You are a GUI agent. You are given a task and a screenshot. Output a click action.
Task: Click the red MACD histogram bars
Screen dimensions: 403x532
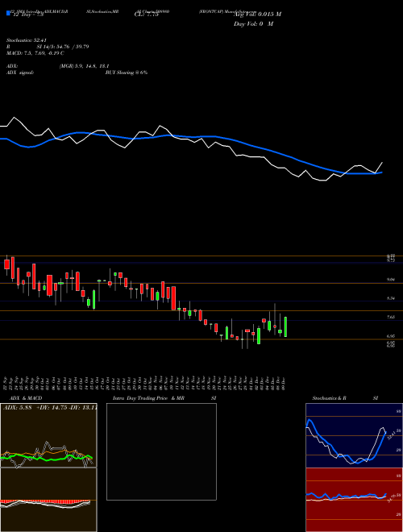(x=45, y=502)
